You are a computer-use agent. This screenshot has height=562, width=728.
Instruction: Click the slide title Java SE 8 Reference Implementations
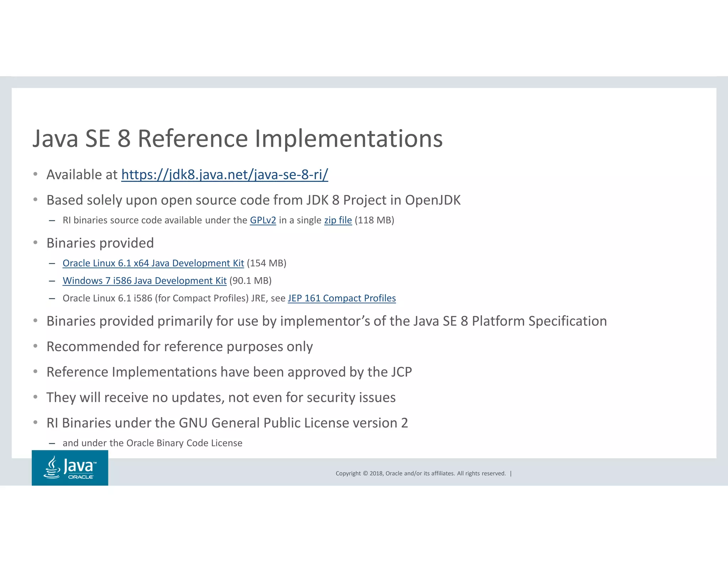[x=237, y=139]
